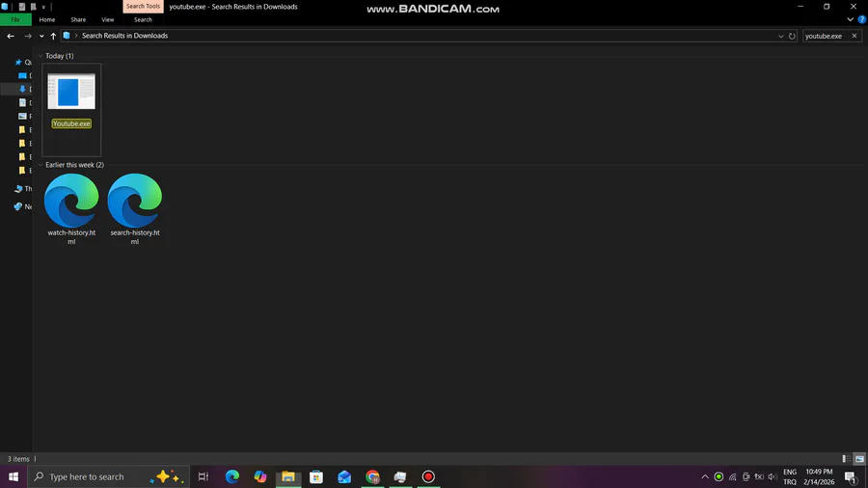
Task: Open recent locations dropdown beside navigation arrows
Action: click(41, 36)
